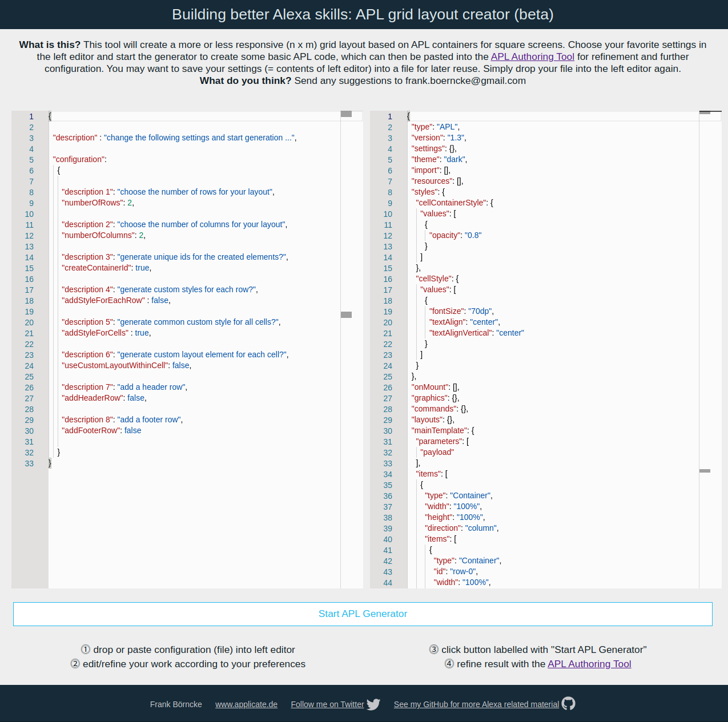Click the "onMount" key in right editor
Screen dimensions: 728x722
coord(431,387)
